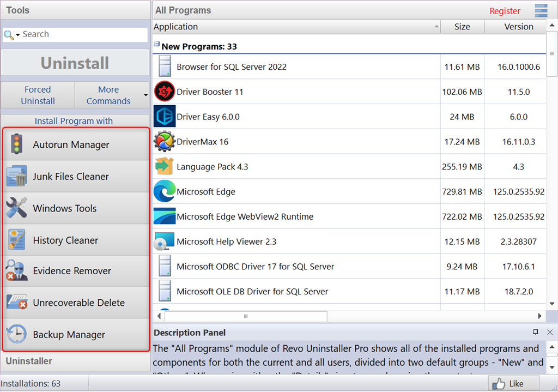
Task: Click the Microsoft Edge logo icon
Action: 165,191
